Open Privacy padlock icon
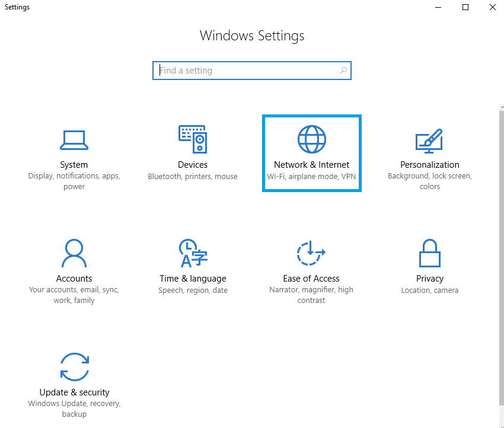The height and width of the screenshot is (428, 504). (x=429, y=253)
